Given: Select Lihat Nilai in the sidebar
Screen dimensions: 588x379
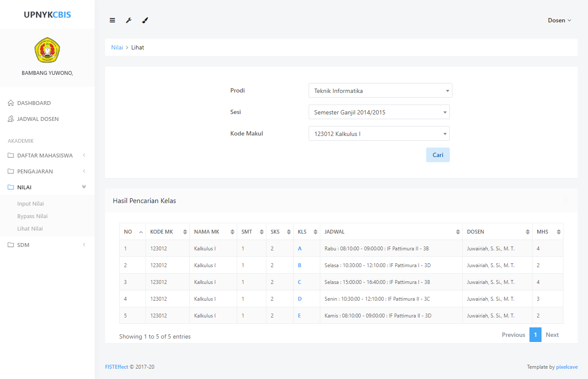Looking at the screenshot, I should pos(30,229).
